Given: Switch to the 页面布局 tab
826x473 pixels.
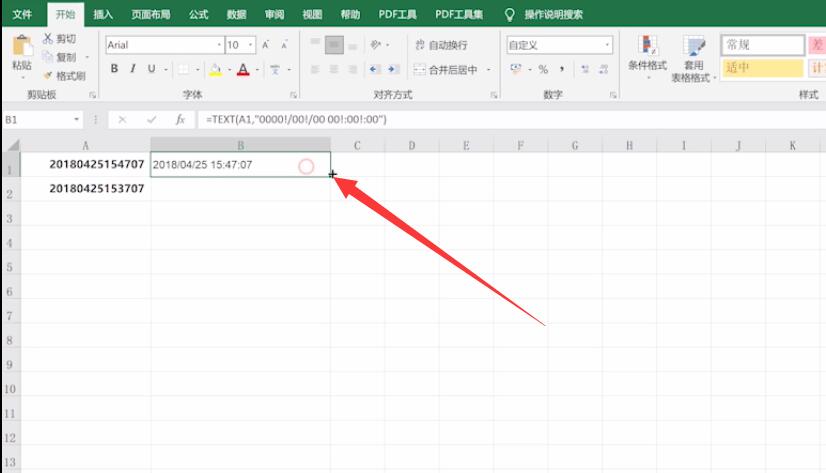Looking at the screenshot, I should point(151,14).
